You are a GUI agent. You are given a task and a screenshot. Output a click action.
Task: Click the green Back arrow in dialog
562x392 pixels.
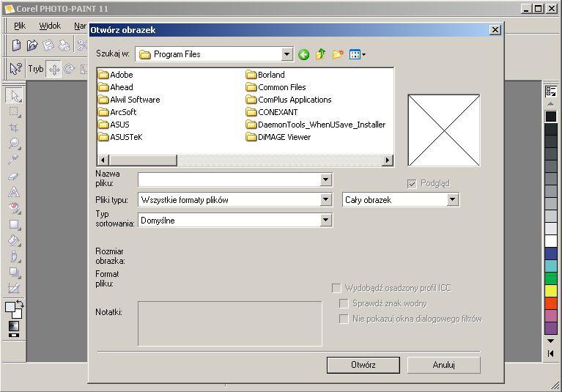coord(303,54)
